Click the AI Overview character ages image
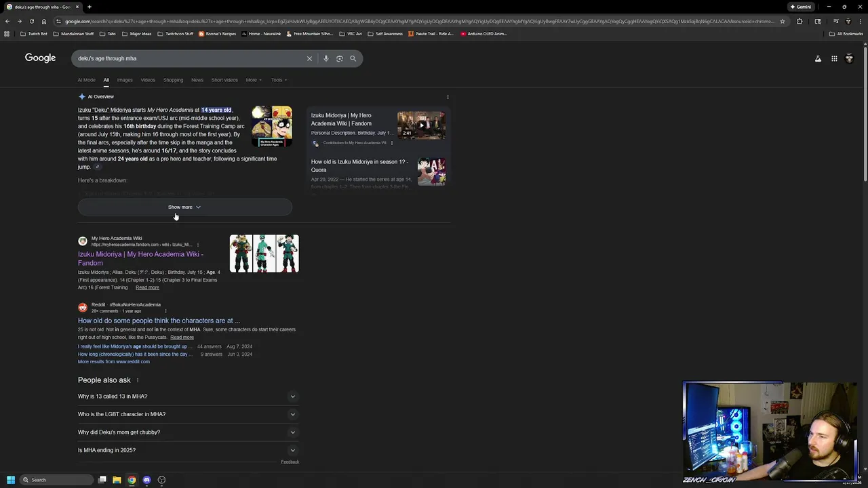This screenshot has height=488, width=868. coord(272,126)
